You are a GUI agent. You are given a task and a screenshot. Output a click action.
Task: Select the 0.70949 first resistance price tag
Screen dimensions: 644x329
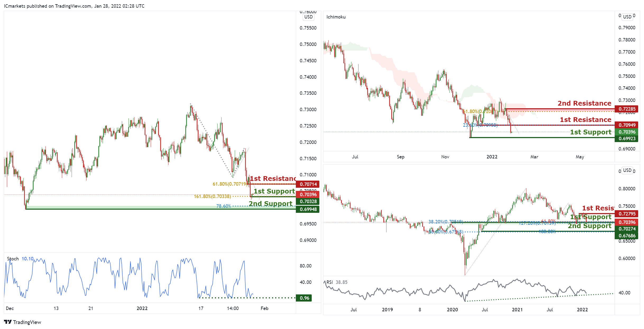point(627,125)
